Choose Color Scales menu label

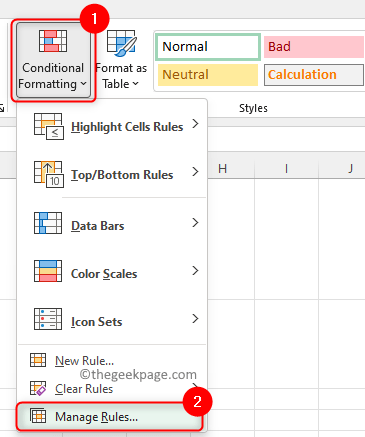pyautogui.click(x=104, y=274)
